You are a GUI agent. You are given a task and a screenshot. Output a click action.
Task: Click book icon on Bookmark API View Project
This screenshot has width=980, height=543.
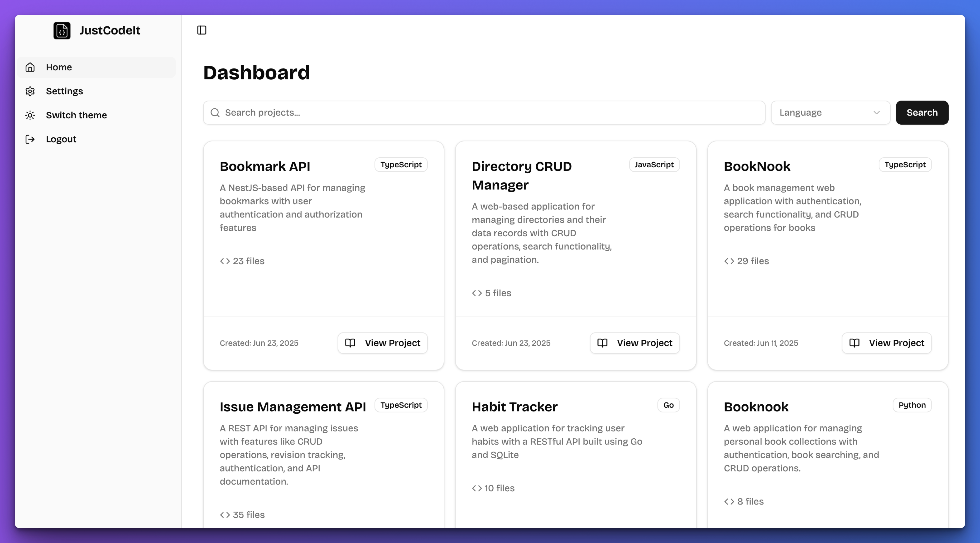[x=350, y=343]
